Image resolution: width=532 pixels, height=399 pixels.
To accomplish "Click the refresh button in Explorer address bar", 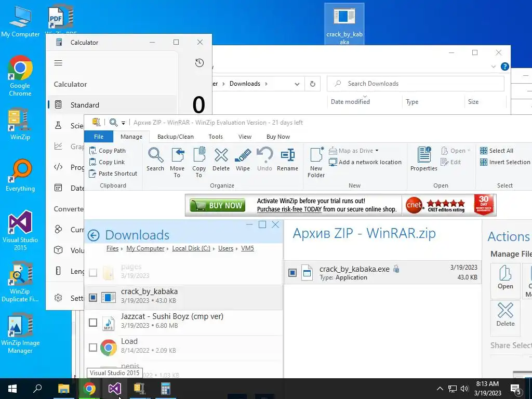I will [x=313, y=84].
